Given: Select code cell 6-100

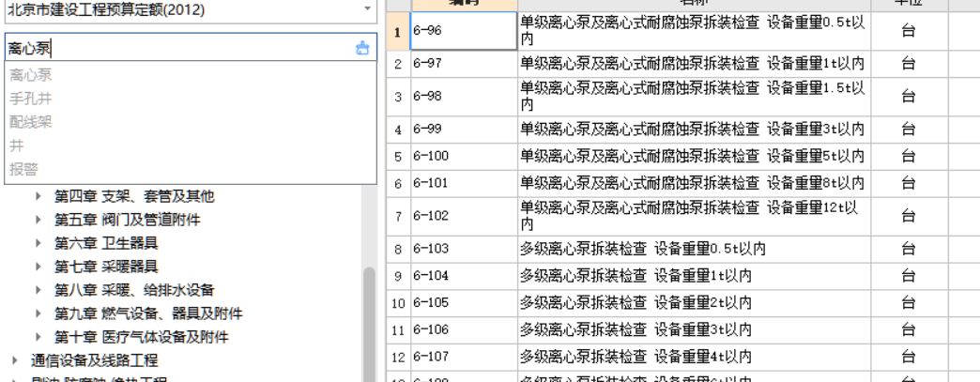Looking at the screenshot, I should click(x=464, y=157).
